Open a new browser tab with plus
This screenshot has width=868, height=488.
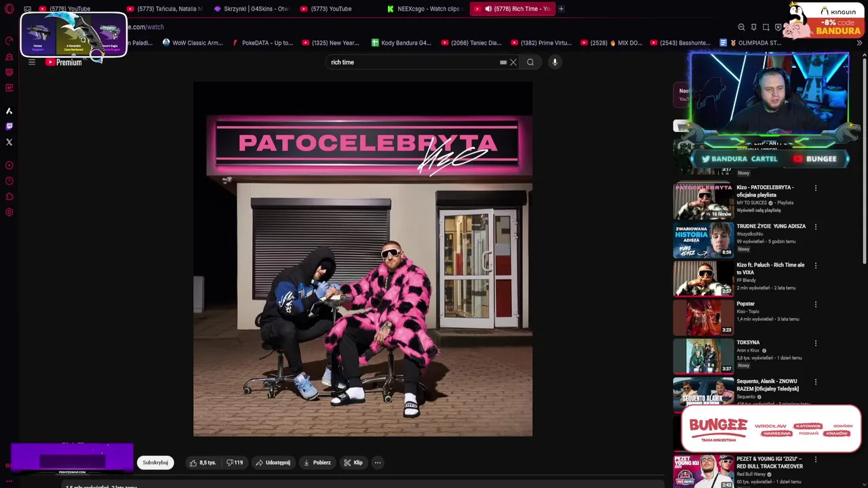[x=561, y=9]
